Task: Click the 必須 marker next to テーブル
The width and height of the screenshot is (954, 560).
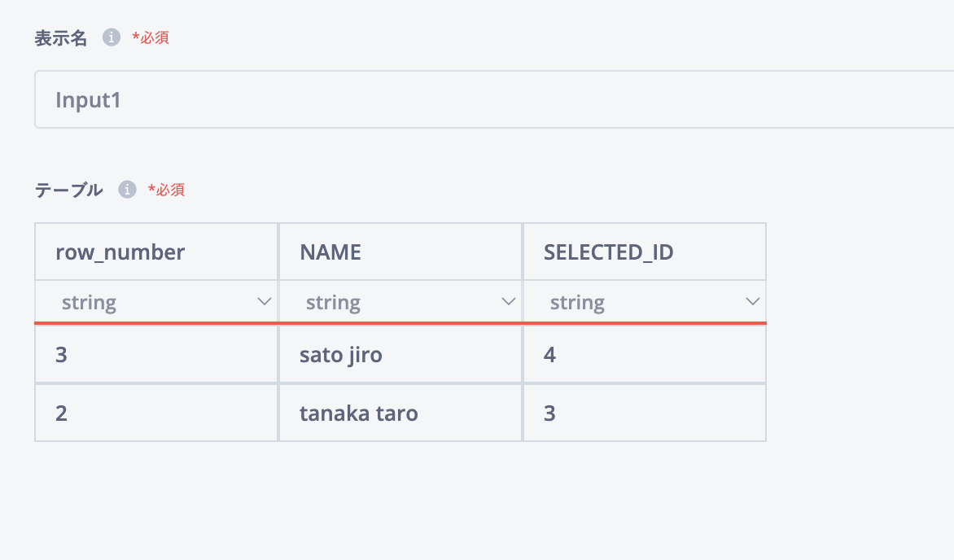Action: pyautogui.click(x=166, y=190)
